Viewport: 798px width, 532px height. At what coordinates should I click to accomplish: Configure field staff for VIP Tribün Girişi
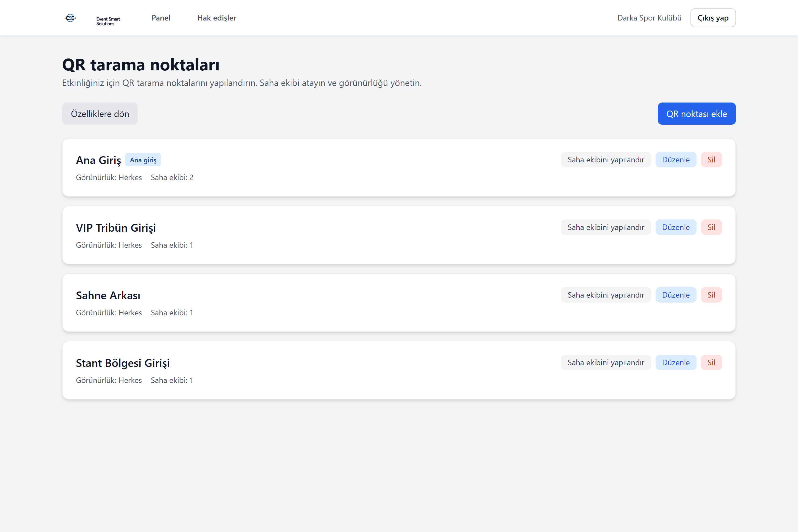pyautogui.click(x=606, y=227)
